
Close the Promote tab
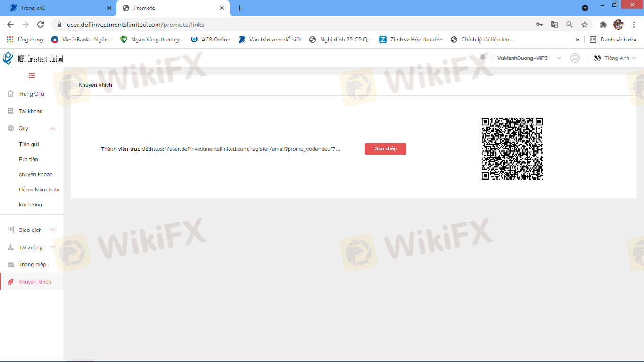click(222, 8)
